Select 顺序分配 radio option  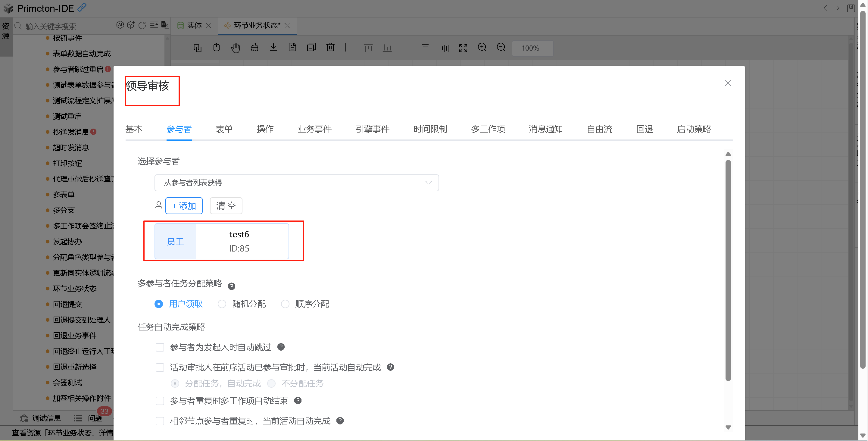[285, 304]
